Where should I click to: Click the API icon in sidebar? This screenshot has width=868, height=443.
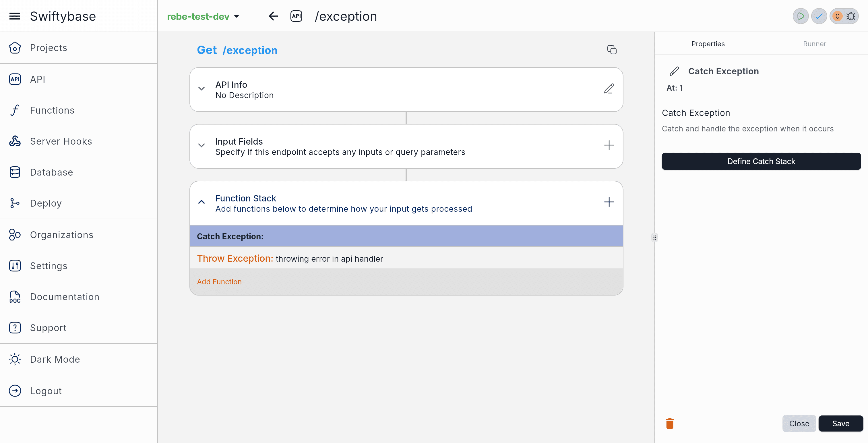15,79
